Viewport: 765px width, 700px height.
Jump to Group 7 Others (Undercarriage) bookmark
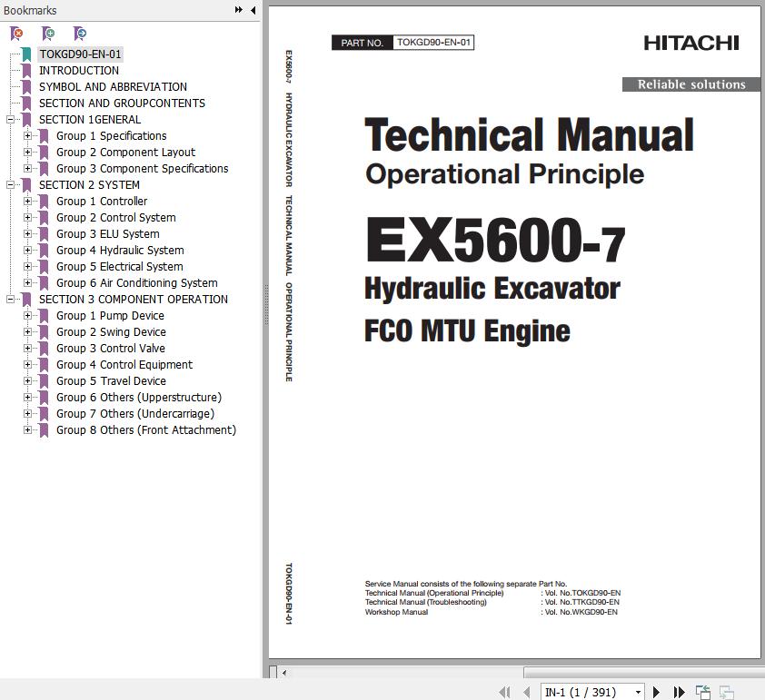tap(135, 413)
